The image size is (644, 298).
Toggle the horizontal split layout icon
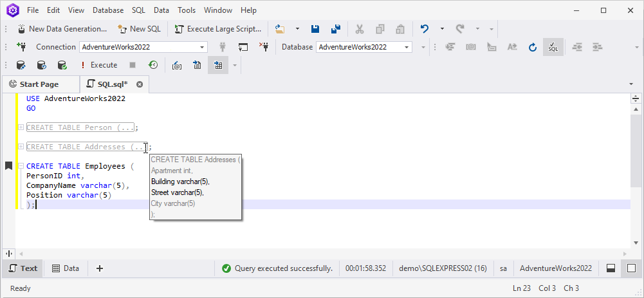pyautogui.click(x=611, y=268)
